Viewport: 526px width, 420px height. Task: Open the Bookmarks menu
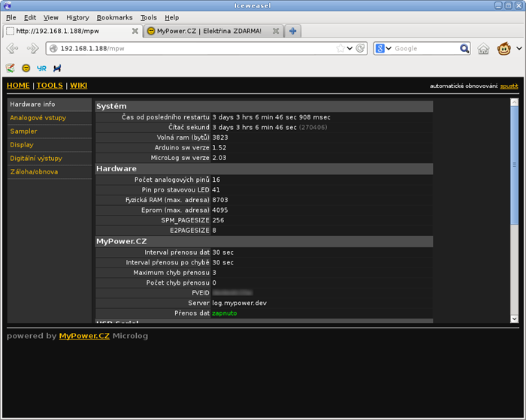(x=114, y=17)
